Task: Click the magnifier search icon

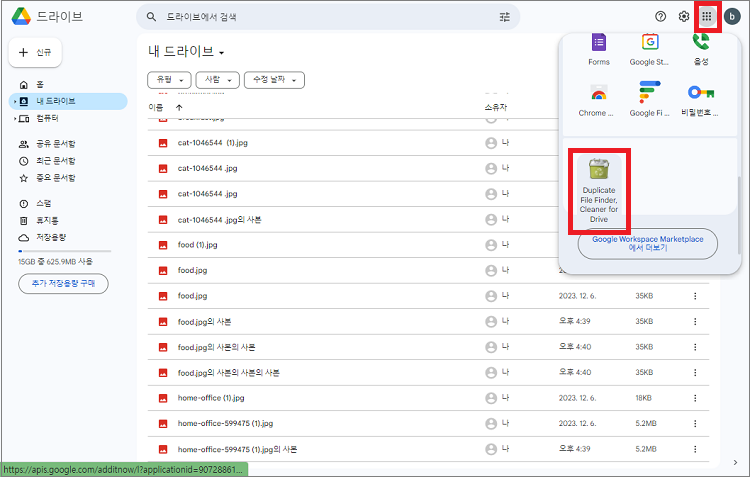Action: [151, 17]
